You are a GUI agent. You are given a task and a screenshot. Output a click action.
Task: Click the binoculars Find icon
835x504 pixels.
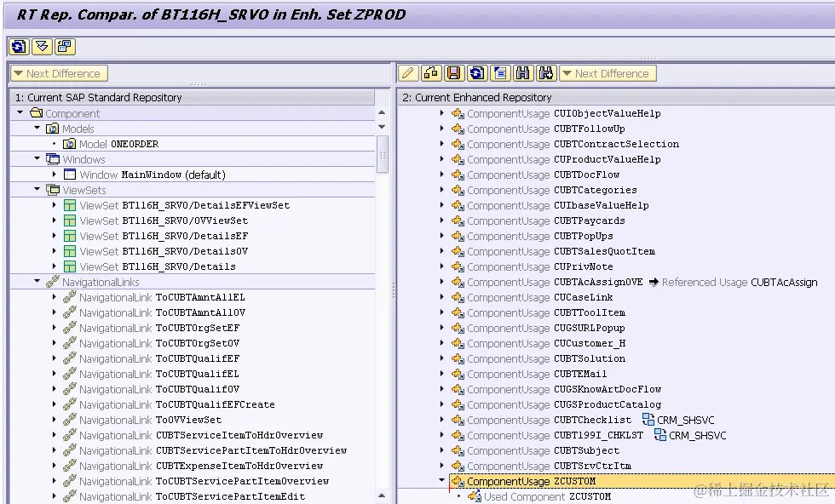click(523, 73)
